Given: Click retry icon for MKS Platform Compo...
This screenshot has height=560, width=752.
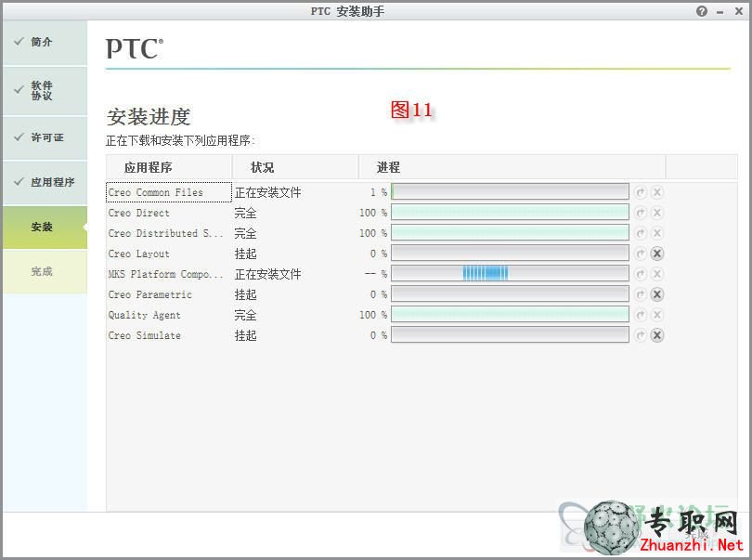Looking at the screenshot, I should pos(641,274).
